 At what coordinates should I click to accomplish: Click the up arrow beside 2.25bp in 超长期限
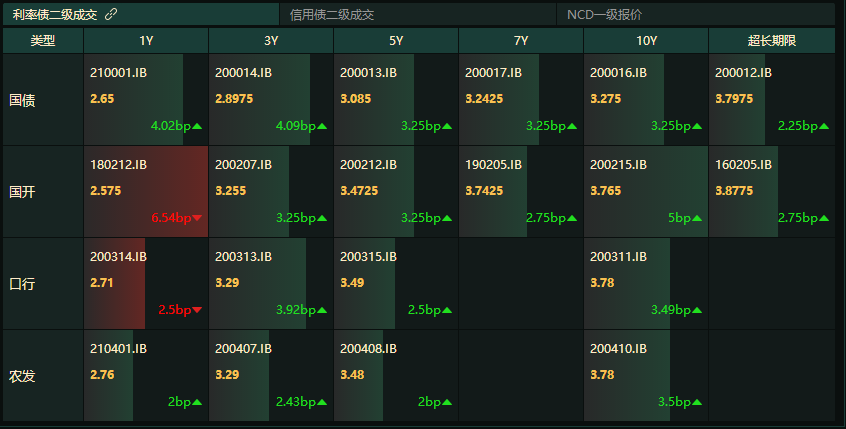point(824,126)
